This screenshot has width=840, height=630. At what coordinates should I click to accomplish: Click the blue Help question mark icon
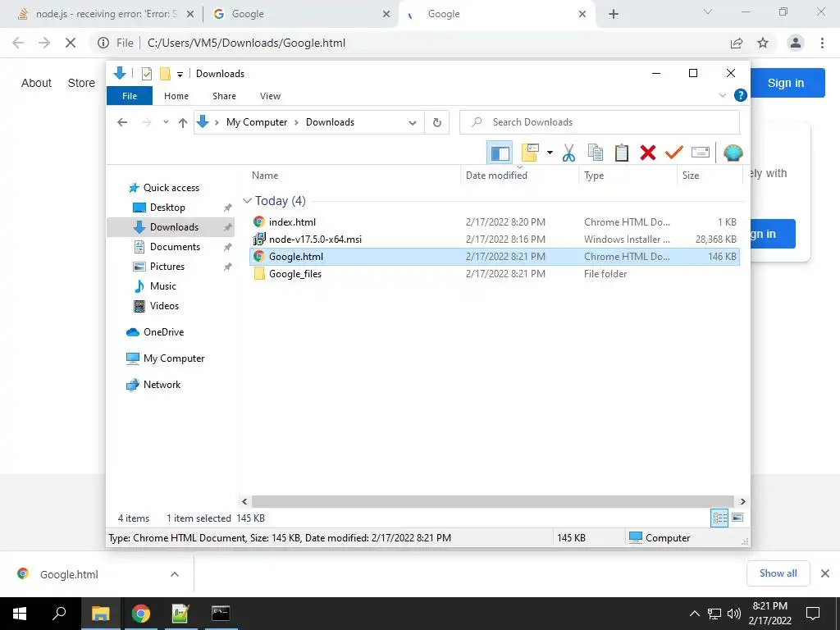click(741, 95)
